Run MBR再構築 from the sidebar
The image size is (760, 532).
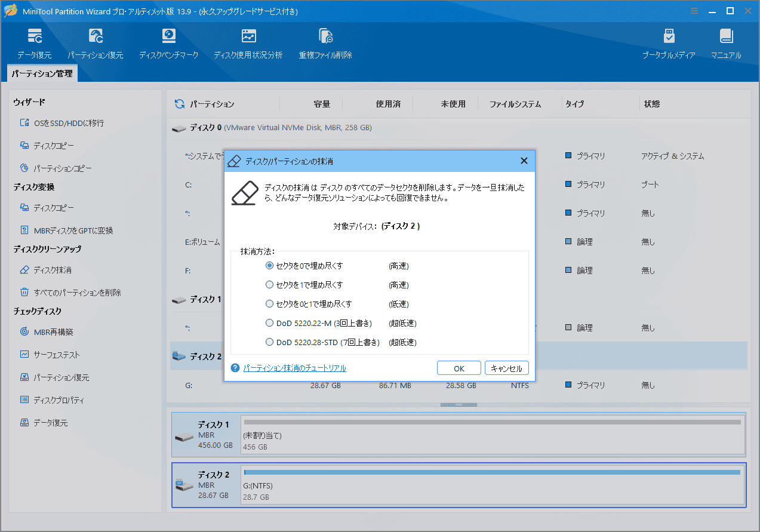click(x=47, y=332)
